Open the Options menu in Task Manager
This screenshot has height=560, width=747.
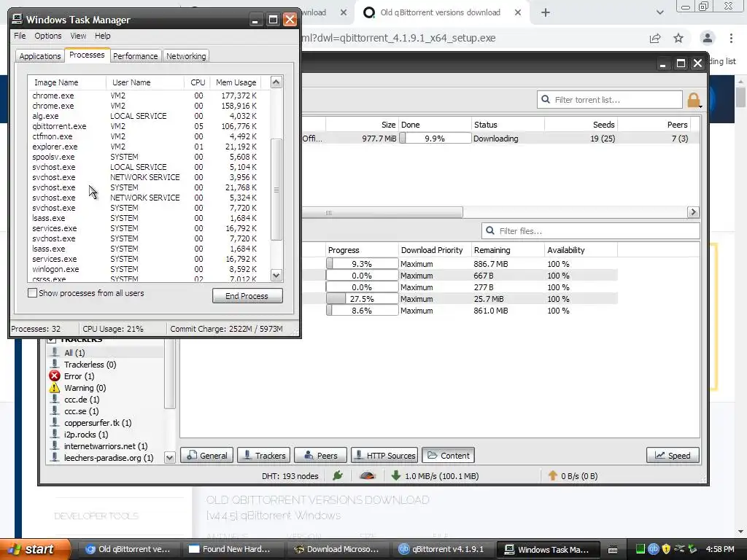(x=47, y=36)
